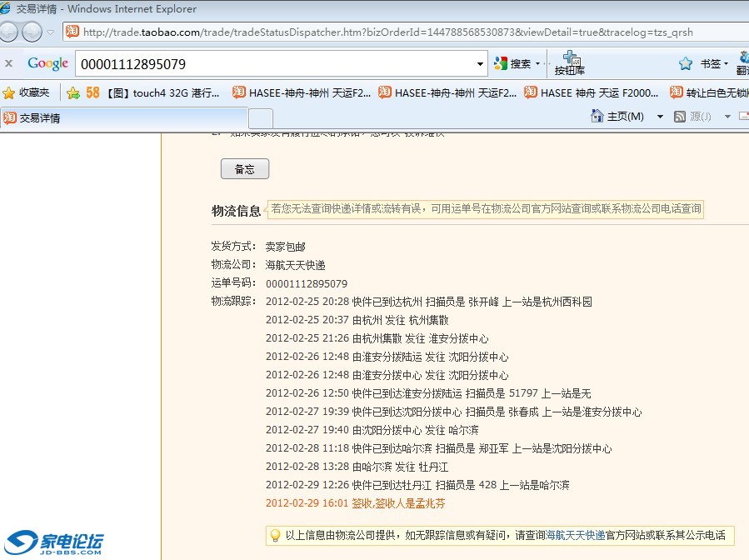Close the Google toolbar

coord(8,63)
